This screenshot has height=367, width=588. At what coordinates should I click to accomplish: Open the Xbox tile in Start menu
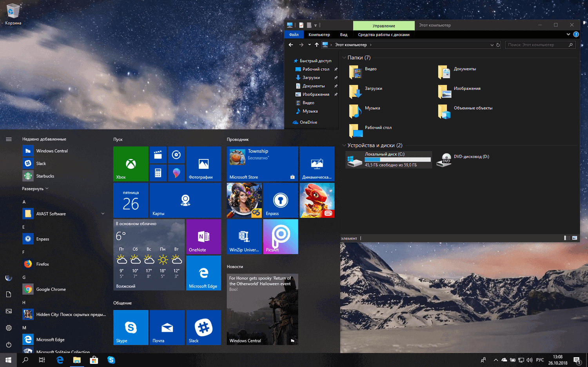click(x=131, y=164)
